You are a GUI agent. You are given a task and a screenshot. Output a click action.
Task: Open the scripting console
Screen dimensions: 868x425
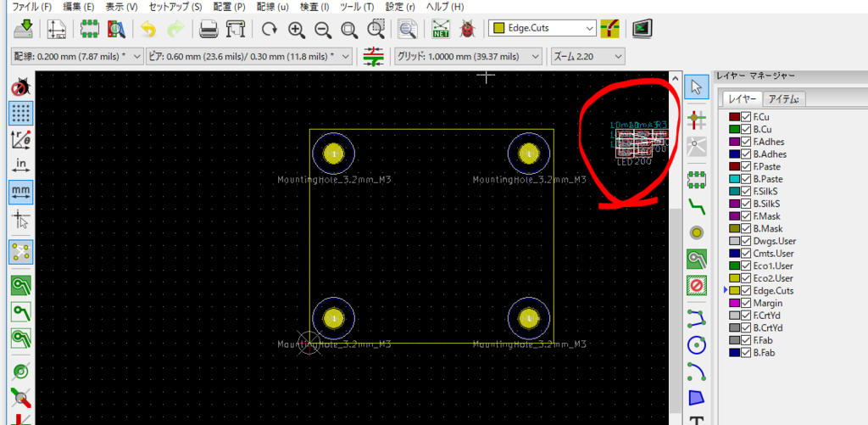click(x=643, y=28)
